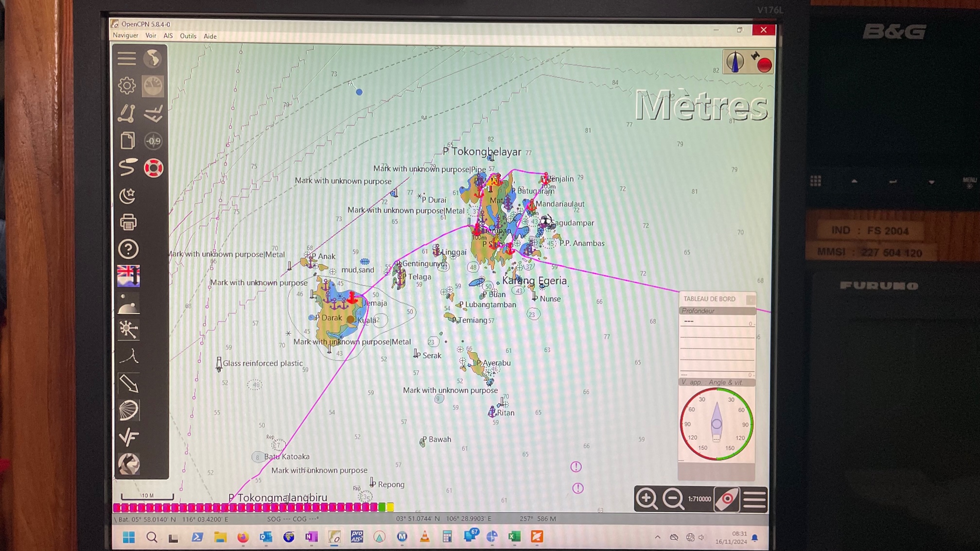Click the British flag tide icon
980x551 pixels.
pos(128,276)
